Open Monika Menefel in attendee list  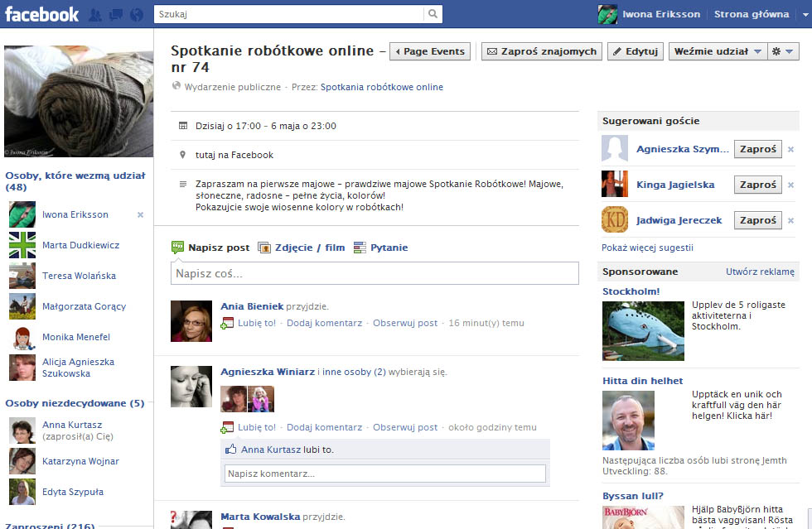(76, 337)
